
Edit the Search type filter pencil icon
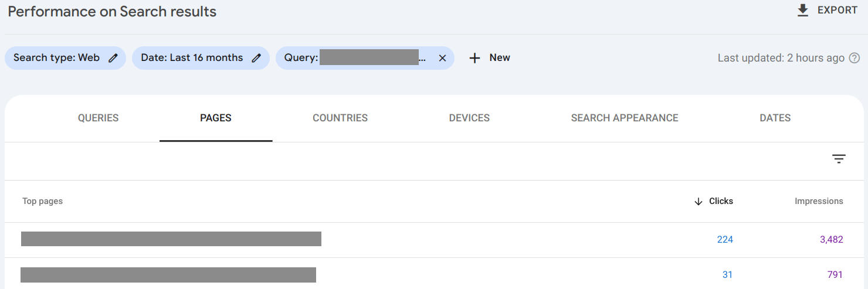[113, 58]
